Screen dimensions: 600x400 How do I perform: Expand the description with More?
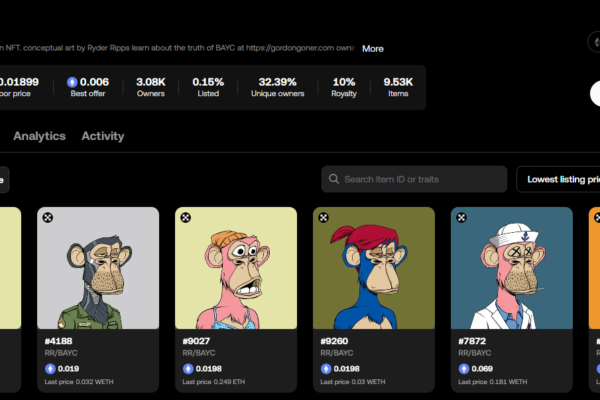pyautogui.click(x=372, y=48)
